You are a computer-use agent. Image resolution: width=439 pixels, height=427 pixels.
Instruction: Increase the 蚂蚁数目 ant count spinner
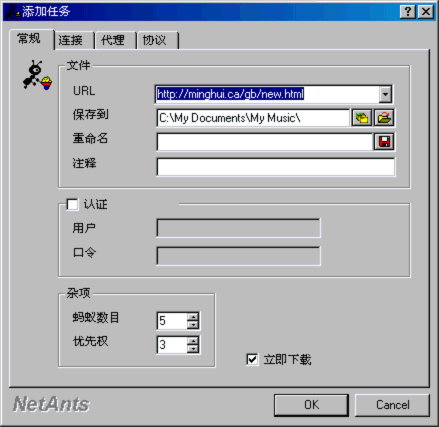coord(193,316)
